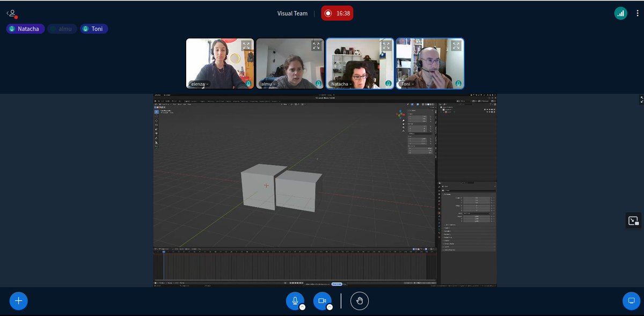
Task: Make almu's webcam fullscreen
Action: (x=316, y=46)
